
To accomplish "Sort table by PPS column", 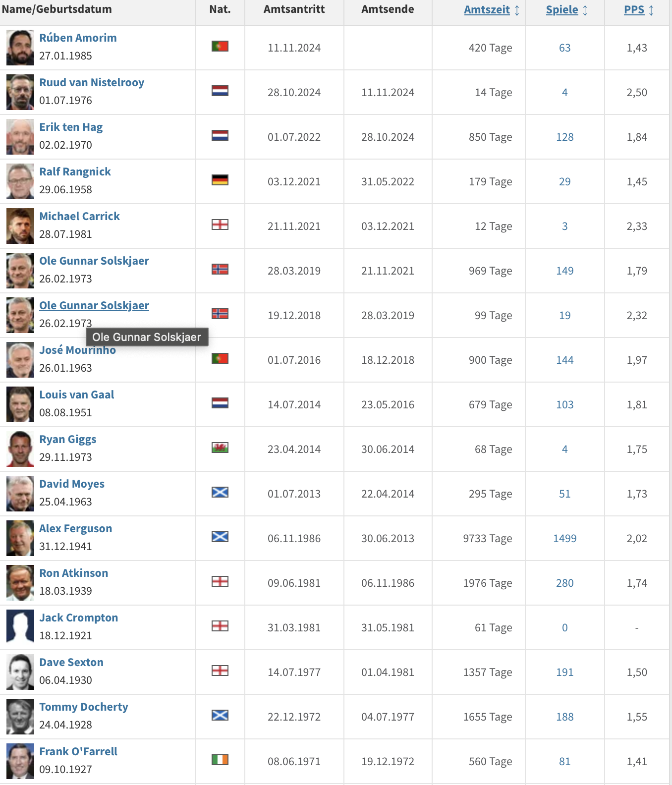I will [x=634, y=10].
